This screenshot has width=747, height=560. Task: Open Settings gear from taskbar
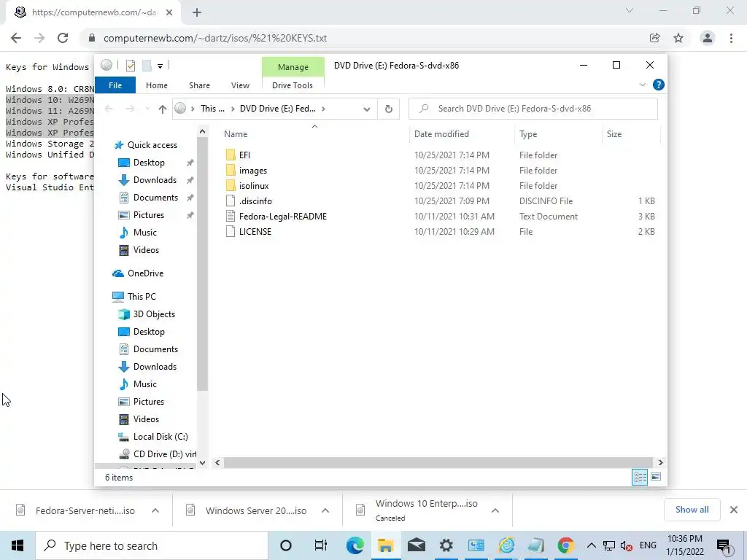(446, 545)
